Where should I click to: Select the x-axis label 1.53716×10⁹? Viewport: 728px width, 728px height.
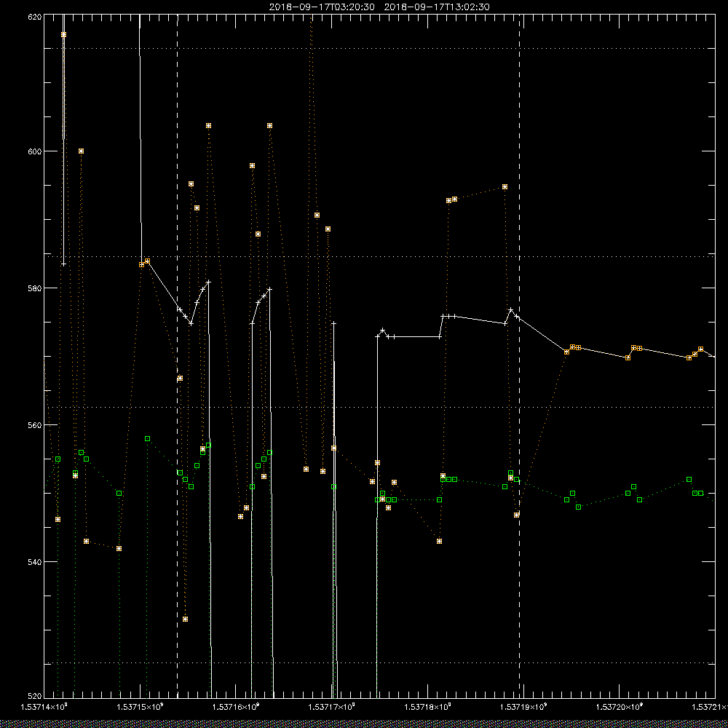236,707
